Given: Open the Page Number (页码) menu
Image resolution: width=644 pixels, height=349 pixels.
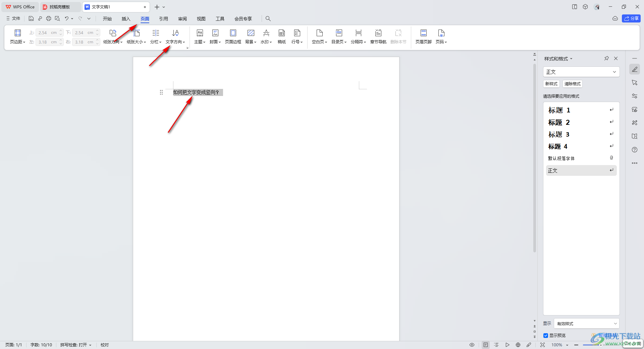Looking at the screenshot, I should 441,37.
